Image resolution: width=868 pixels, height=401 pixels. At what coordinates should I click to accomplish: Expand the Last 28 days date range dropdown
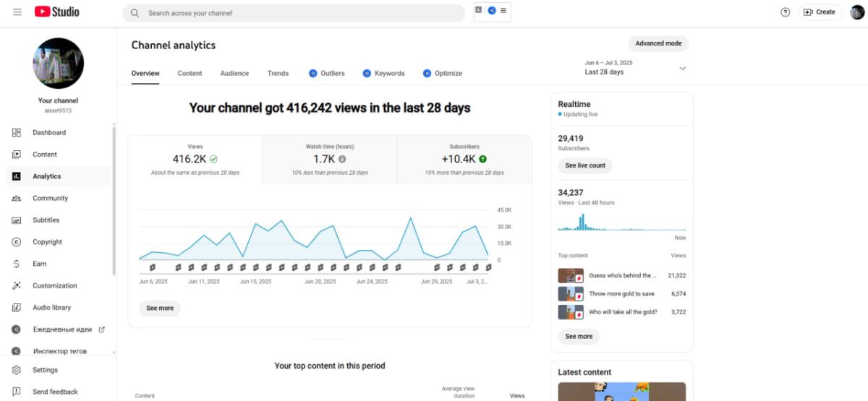[x=636, y=68]
